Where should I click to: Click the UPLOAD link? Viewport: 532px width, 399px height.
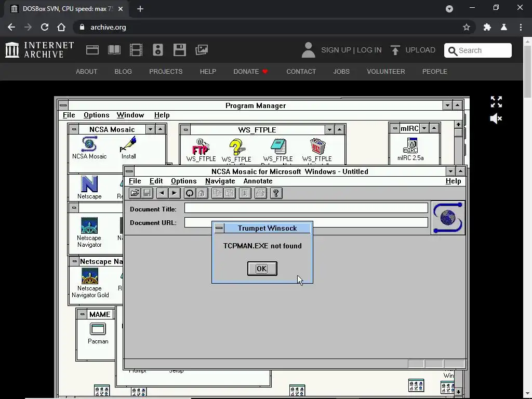point(413,50)
